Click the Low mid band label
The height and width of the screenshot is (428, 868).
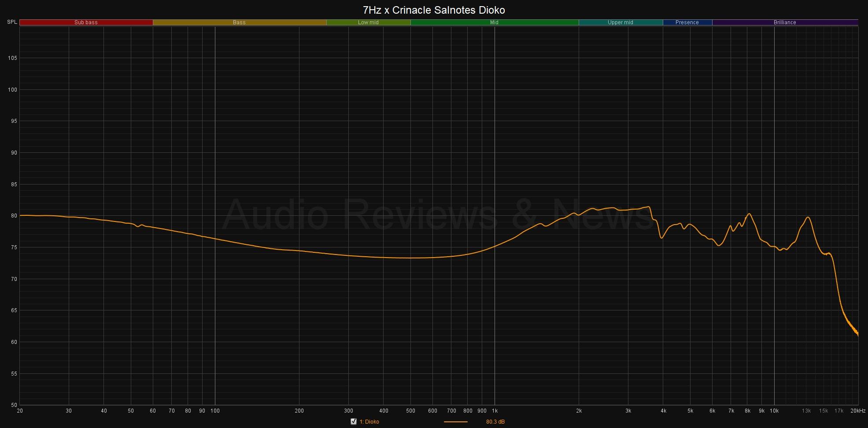coord(368,22)
